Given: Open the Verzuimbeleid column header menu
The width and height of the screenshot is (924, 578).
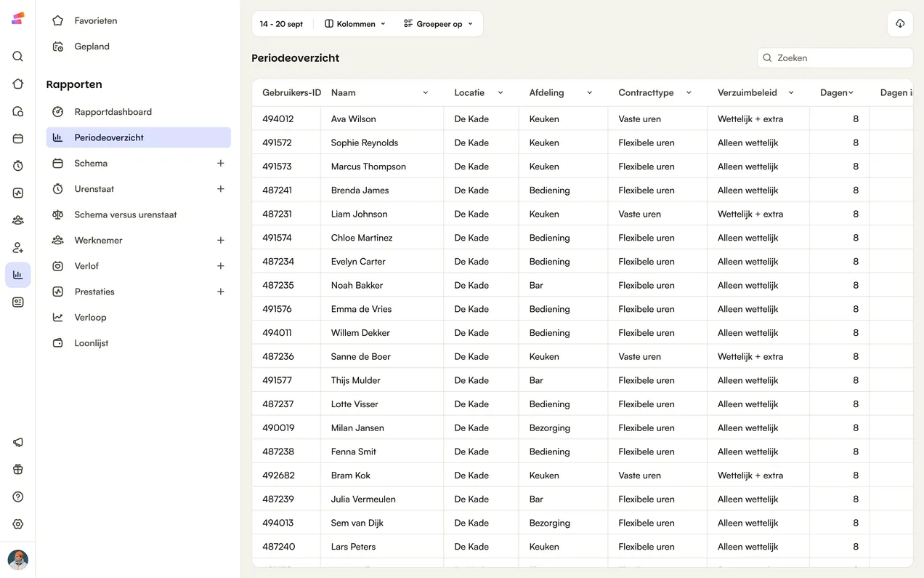Looking at the screenshot, I should click(791, 93).
